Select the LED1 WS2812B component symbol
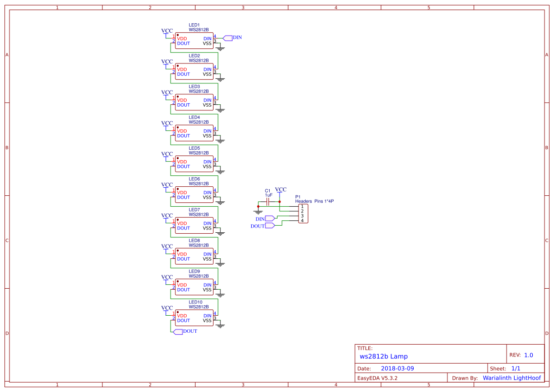554x392 pixels. pos(194,40)
